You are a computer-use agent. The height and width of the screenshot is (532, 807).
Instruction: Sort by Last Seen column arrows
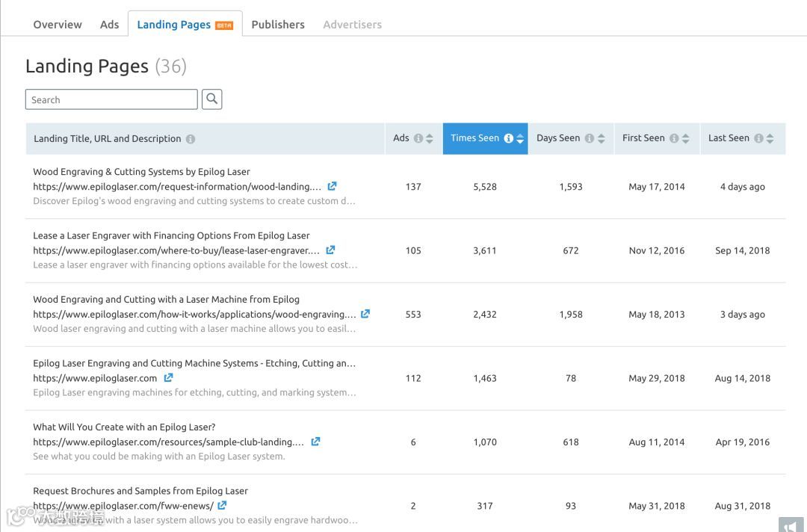(770, 138)
